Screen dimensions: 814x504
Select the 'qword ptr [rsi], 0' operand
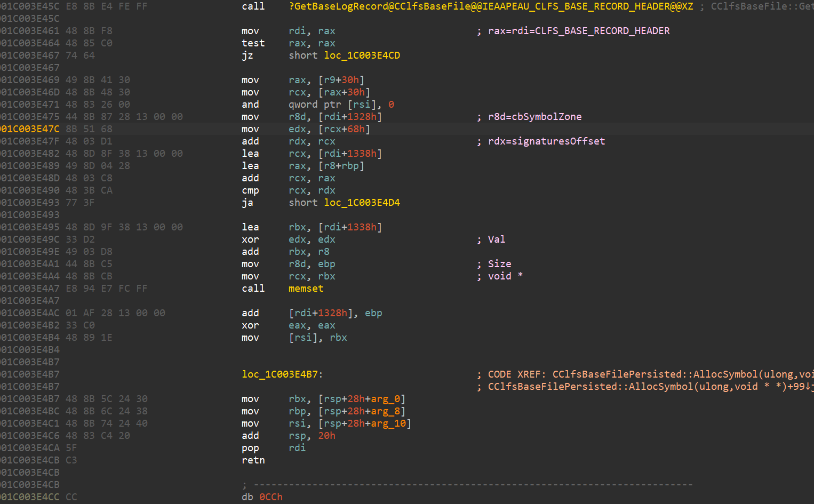341,105
